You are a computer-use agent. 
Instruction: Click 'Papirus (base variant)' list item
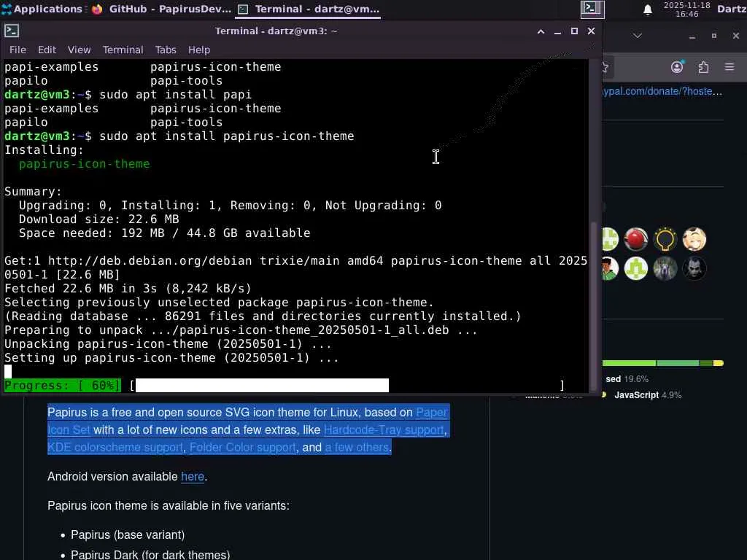click(x=127, y=534)
